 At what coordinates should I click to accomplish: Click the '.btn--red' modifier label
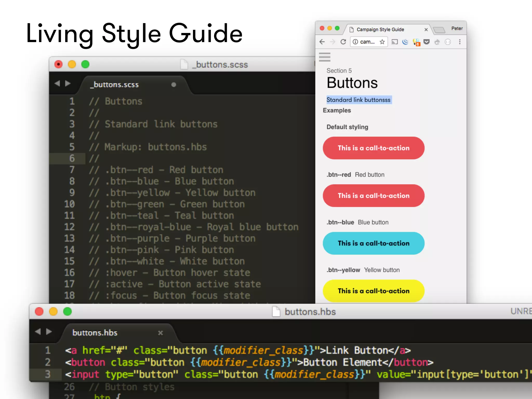point(339,175)
